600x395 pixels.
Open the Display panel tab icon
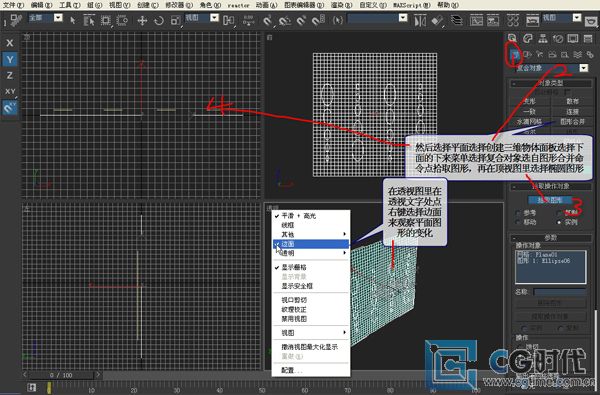pos(573,38)
